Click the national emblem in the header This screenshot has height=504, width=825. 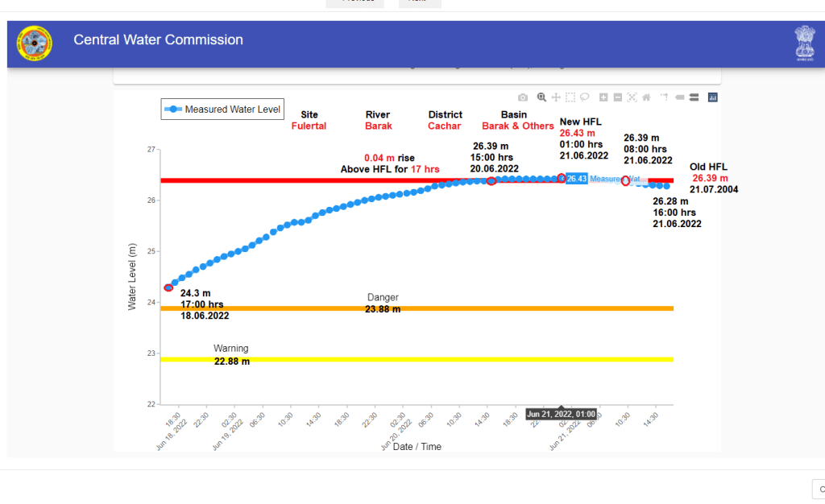coord(804,43)
